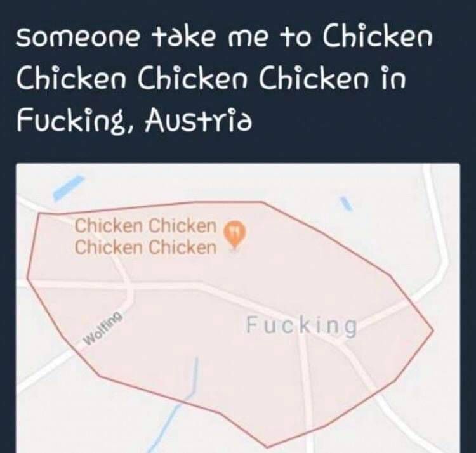Click the road junction near Wolfing street
The width and height of the screenshot is (476, 453).
[130, 287]
